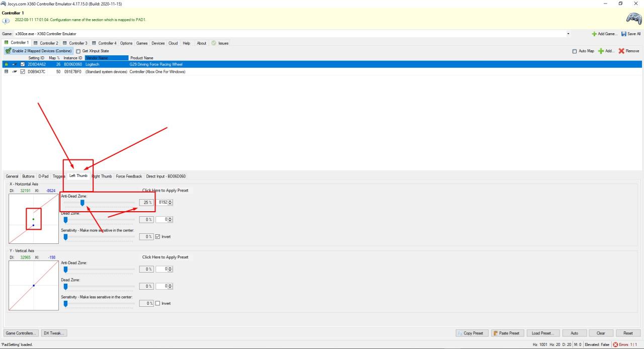Toggle the Auto Map checkbox
644x349 pixels.
575,51
